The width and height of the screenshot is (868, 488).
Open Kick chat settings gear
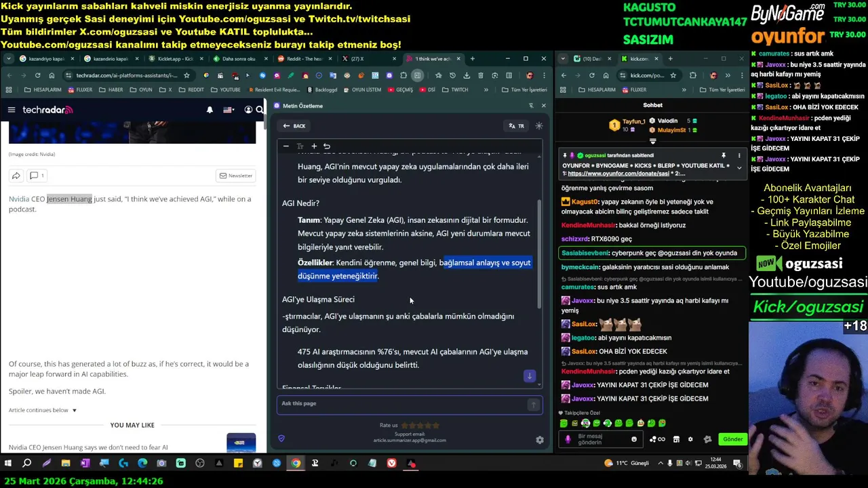[x=690, y=439]
